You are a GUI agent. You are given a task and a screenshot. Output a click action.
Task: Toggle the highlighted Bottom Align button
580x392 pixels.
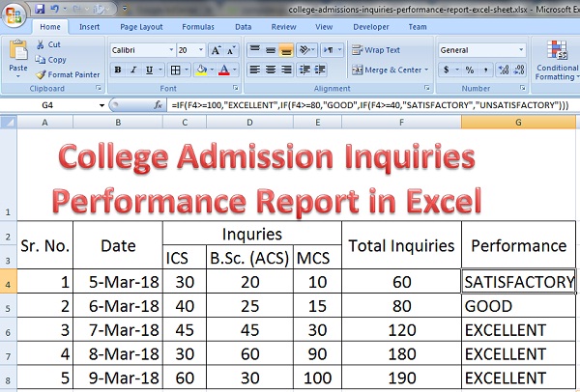click(286, 50)
